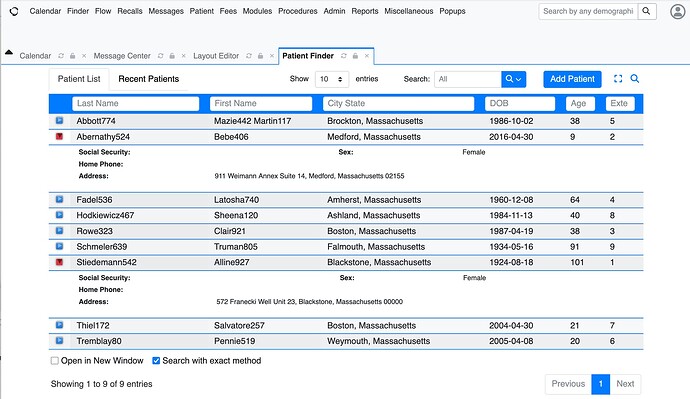Enable Open in New Window checkbox

pyautogui.click(x=55, y=361)
